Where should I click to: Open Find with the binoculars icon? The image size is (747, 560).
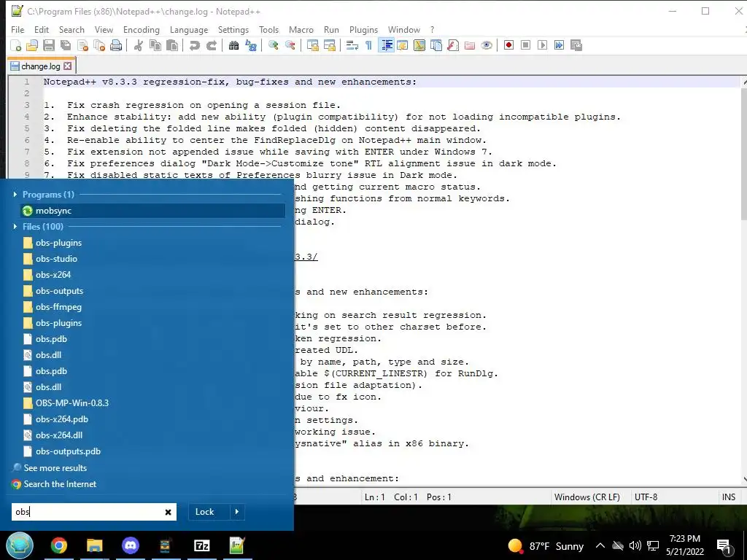234,46
